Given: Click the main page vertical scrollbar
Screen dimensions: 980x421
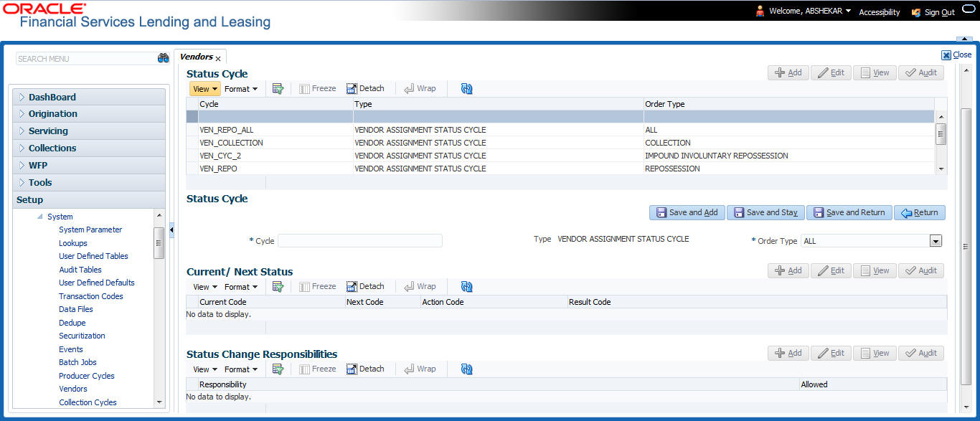Looking at the screenshot, I should 966,246.
